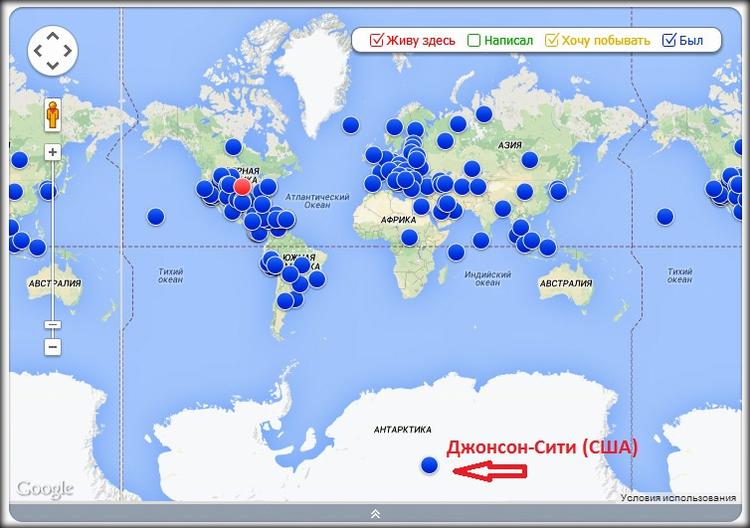
Task: Toggle the "Живу здесь" checkbox
Action: 377,41
